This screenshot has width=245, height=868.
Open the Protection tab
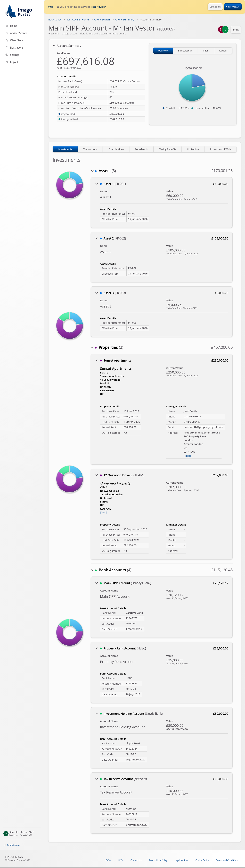click(193, 149)
